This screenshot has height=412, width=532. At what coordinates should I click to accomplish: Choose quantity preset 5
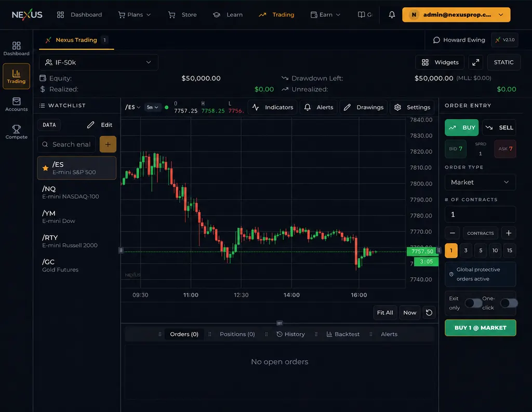click(481, 250)
